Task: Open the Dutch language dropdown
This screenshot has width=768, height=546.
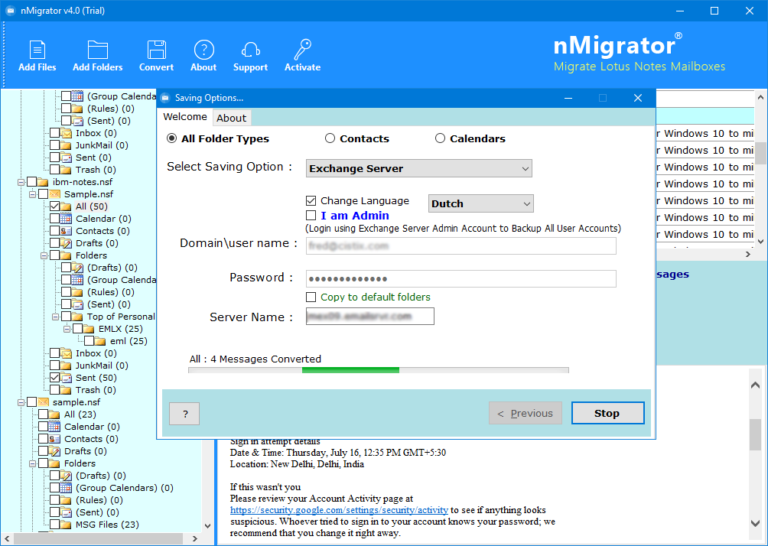Action: [480, 204]
